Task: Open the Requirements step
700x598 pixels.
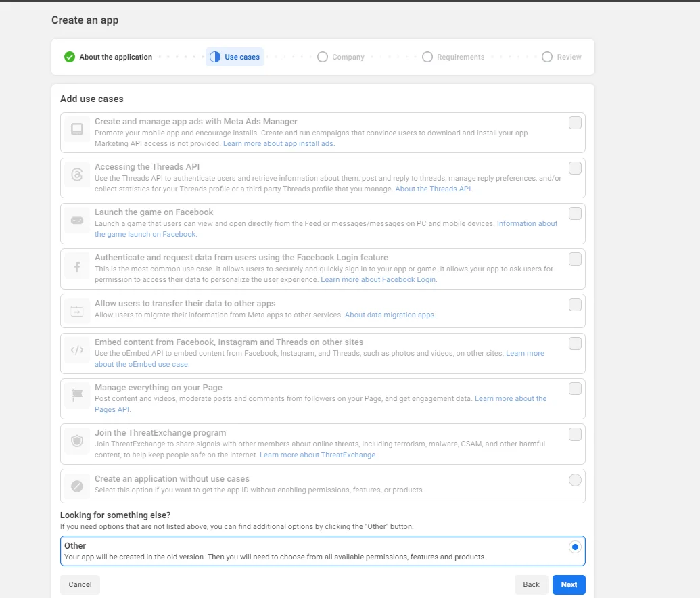Action: [x=453, y=57]
